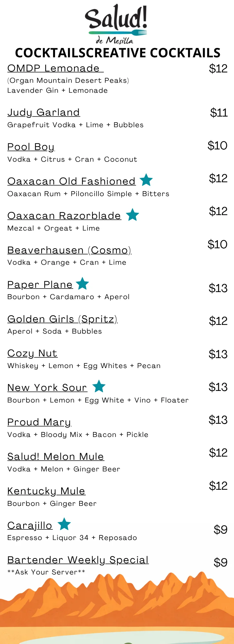
Task: Click the star beside Carajillo
Action: pos(64,524)
